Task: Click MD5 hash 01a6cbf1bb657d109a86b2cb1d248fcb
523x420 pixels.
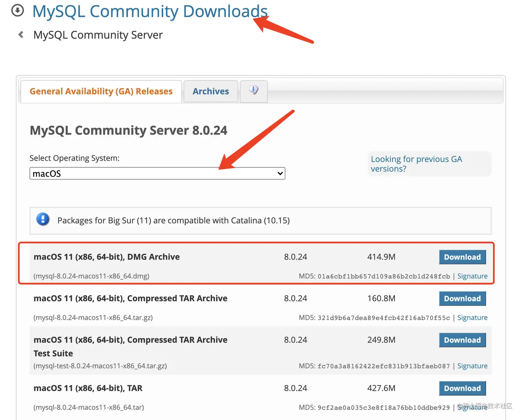Action: coord(384,277)
